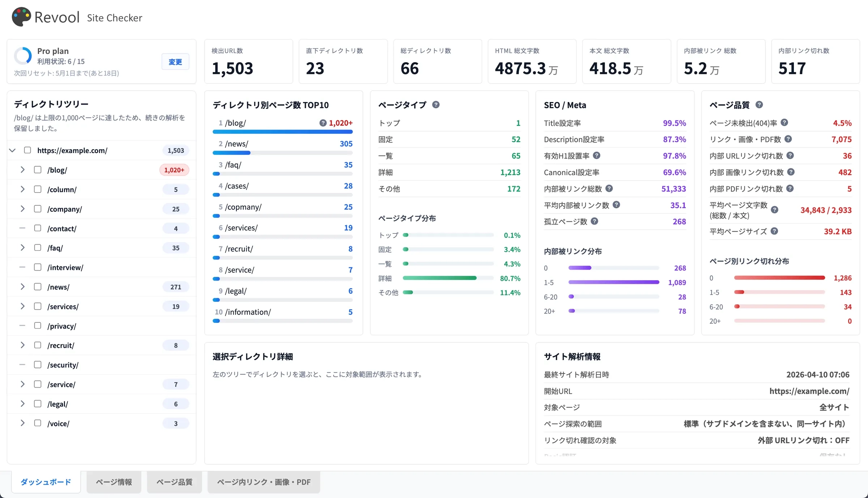Open help icon next to ページ品質 heading
Screen dimensions: 868x498
point(759,105)
